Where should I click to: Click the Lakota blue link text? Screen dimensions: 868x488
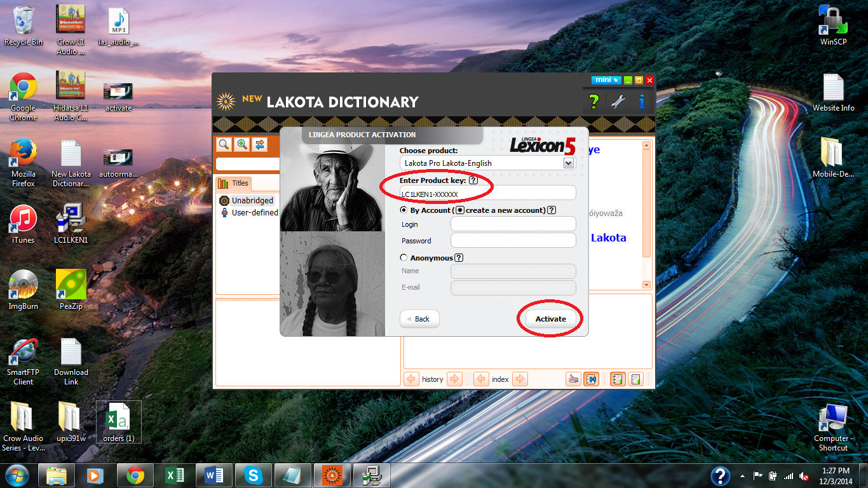coord(609,238)
